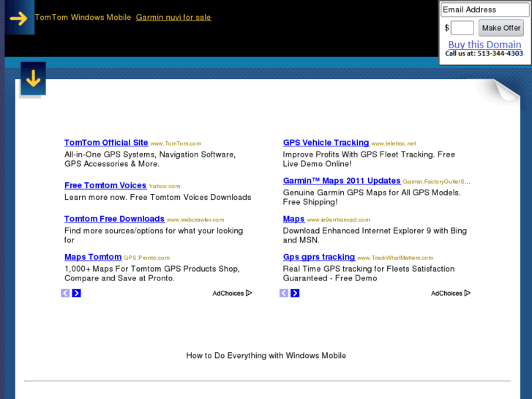The width and height of the screenshot is (532, 399).
Task: Click '1,000+ Maps For Tomtom' description
Action: (x=152, y=273)
